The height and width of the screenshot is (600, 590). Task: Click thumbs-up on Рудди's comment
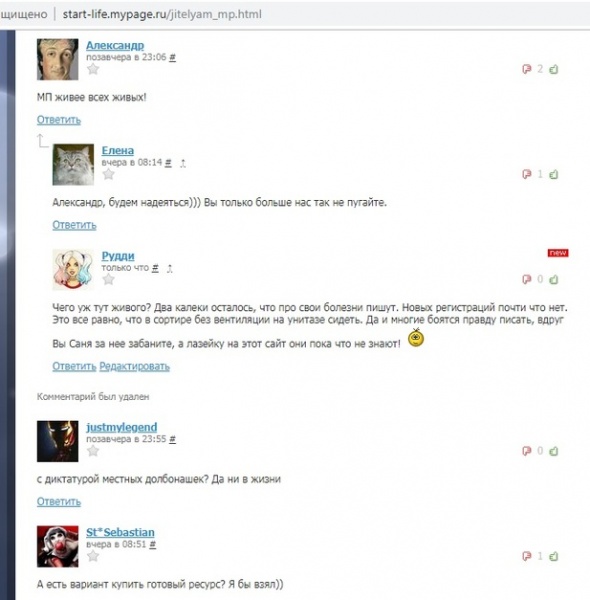pyautogui.click(x=554, y=280)
